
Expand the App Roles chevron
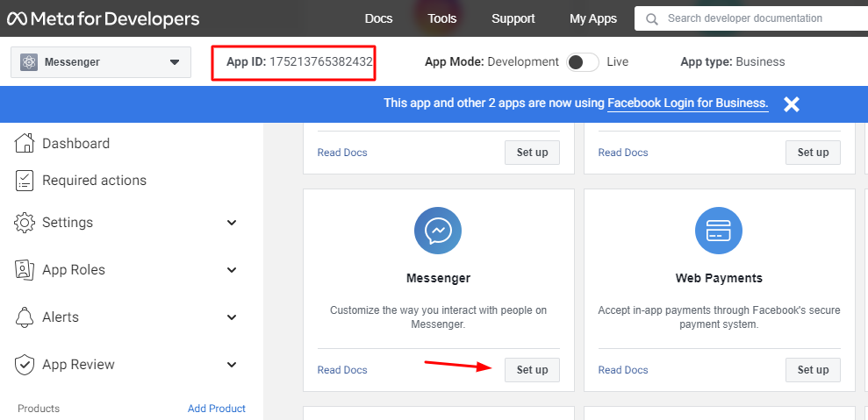click(232, 270)
